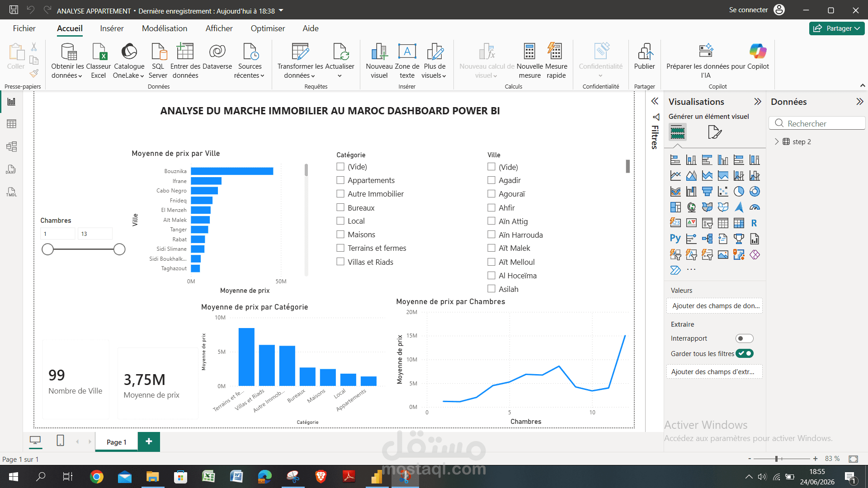Collapse the Données pane
This screenshot has height=488, width=868.
(860, 102)
